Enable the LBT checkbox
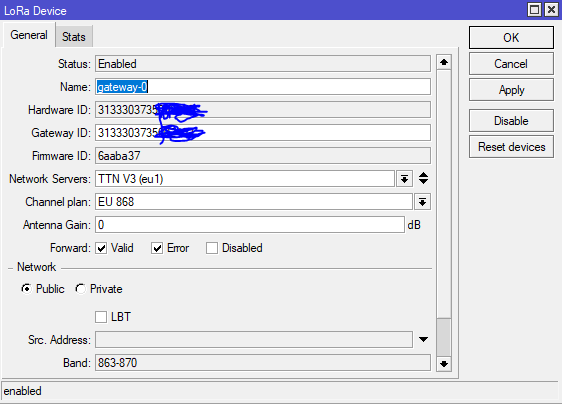The width and height of the screenshot is (562, 404). pos(101,317)
